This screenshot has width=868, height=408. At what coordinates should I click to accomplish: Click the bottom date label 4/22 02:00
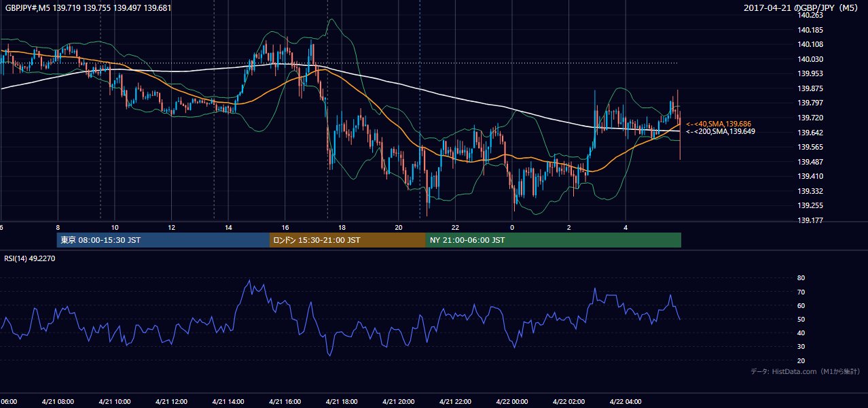pyautogui.click(x=569, y=402)
